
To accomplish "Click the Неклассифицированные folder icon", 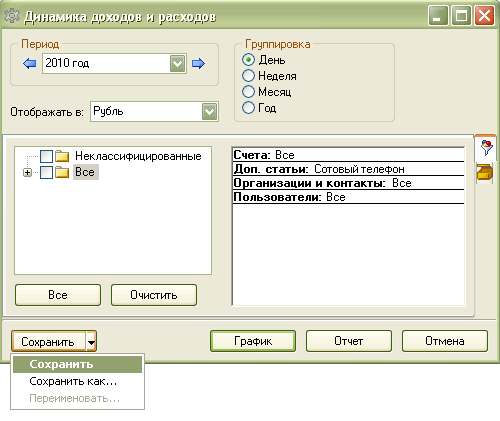I will (x=62, y=156).
